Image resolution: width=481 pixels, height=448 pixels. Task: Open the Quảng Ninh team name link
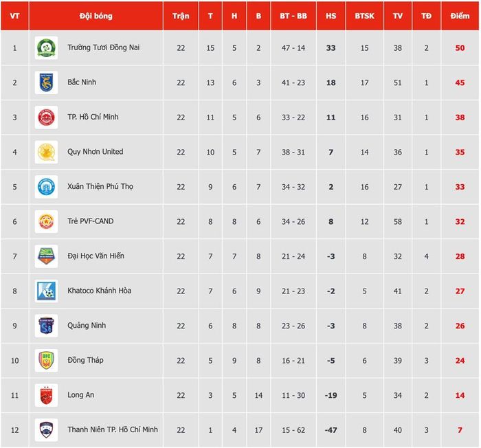pyautogui.click(x=87, y=325)
